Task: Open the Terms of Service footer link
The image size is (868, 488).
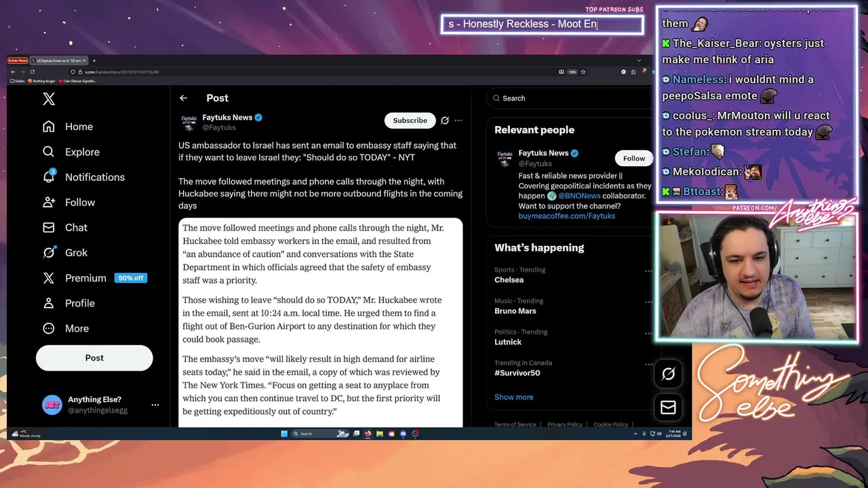Action: [x=515, y=424]
